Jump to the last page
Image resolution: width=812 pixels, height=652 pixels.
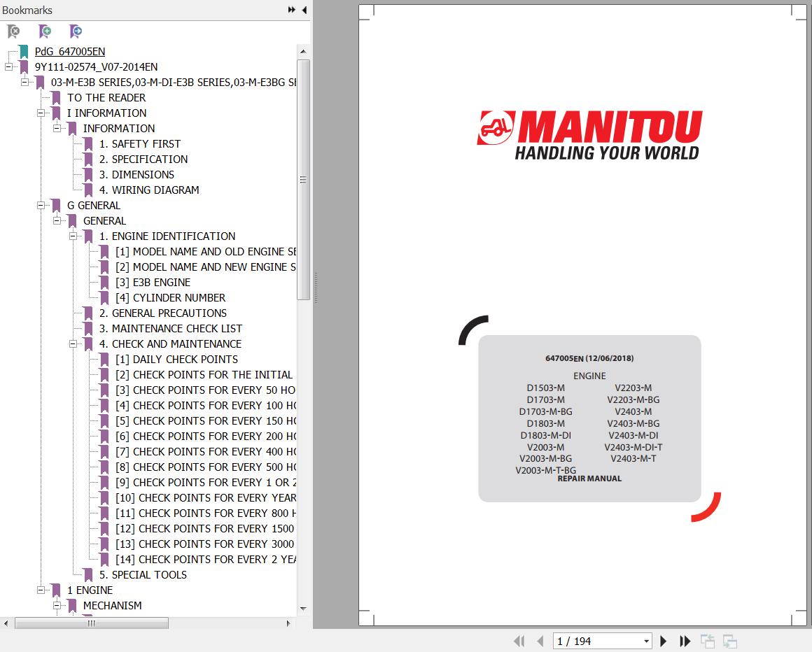685,641
